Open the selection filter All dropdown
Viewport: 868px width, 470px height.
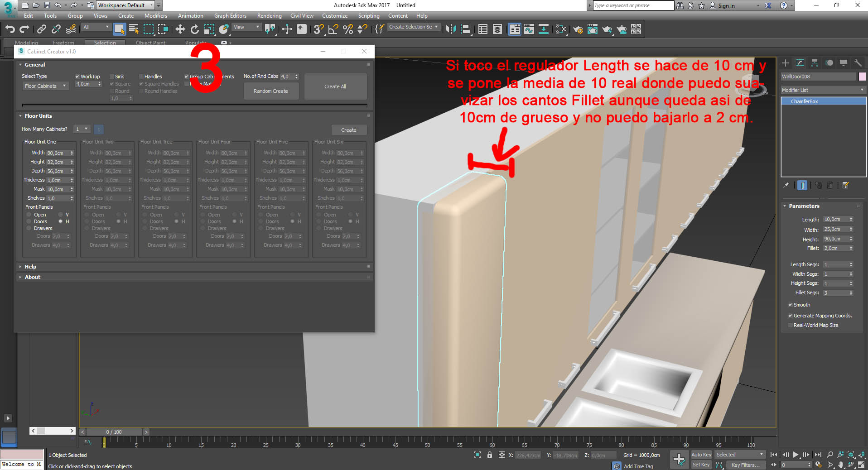click(96, 27)
